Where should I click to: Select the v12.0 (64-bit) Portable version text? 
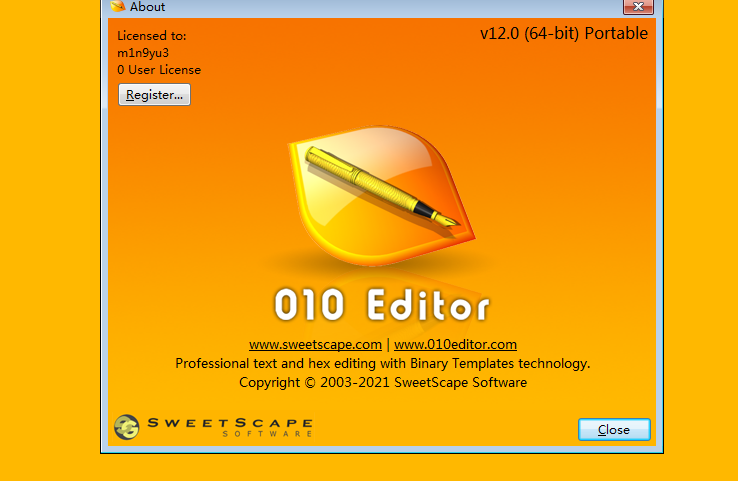564,33
